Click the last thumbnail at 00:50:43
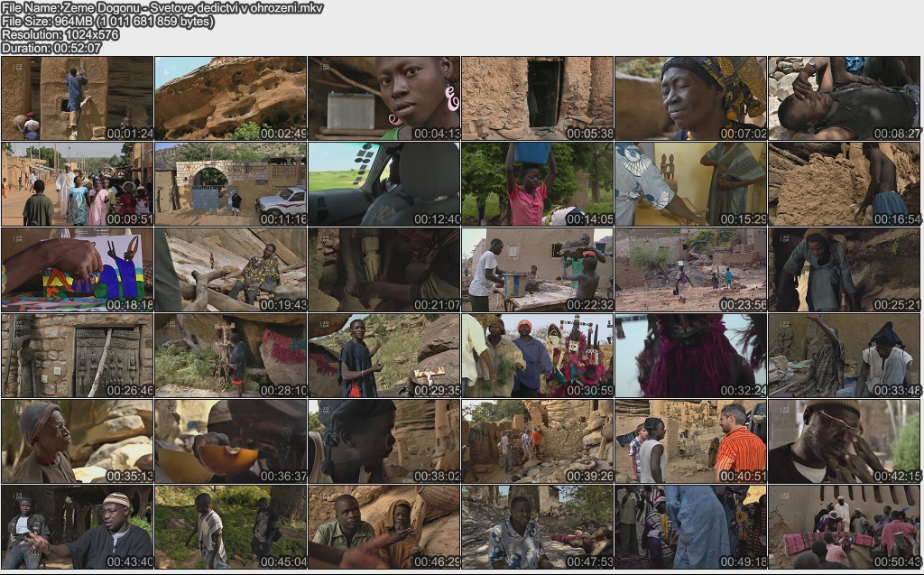 (x=845, y=527)
